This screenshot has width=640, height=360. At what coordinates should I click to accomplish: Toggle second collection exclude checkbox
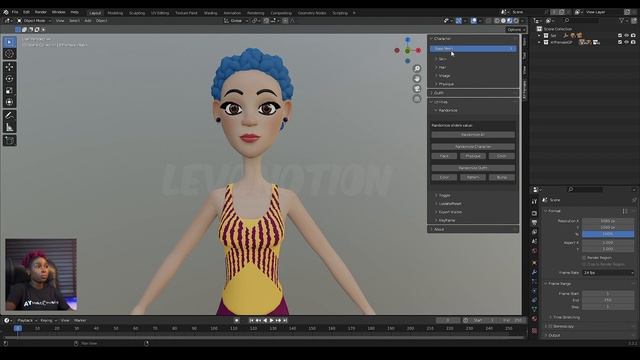620,42
